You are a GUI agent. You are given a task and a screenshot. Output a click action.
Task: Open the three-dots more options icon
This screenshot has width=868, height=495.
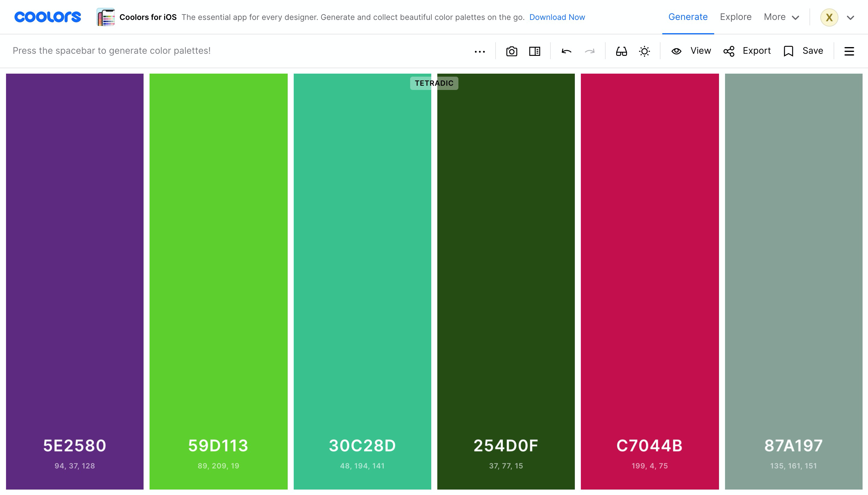pyautogui.click(x=480, y=52)
